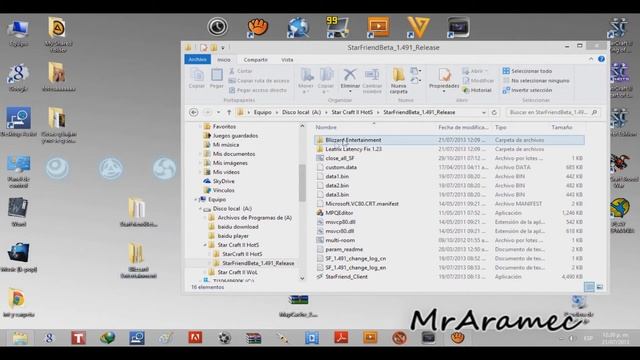Image resolution: width=640 pixels, height=360 pixels.
Task: Open Historial in ribbon
Action: (x=477, y=90)
